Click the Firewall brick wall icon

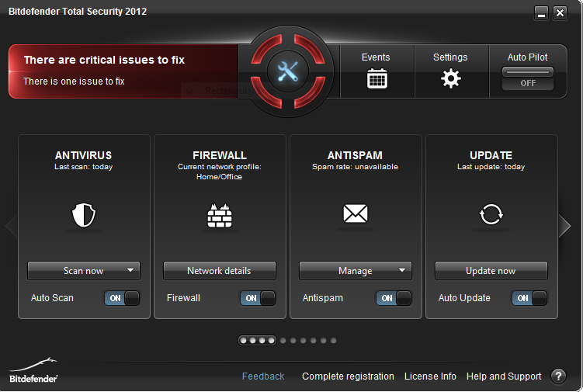(220, 215)
